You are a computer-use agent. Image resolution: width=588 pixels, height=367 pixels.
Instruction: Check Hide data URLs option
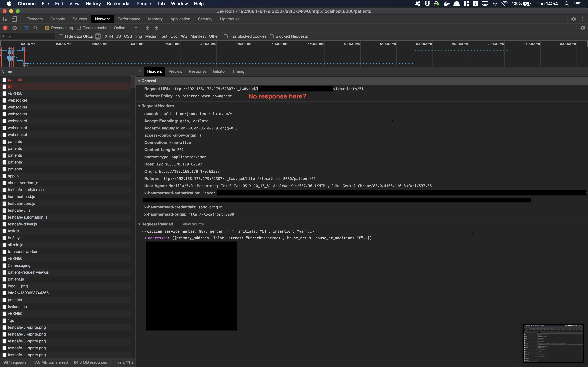(x=61, y=36)
